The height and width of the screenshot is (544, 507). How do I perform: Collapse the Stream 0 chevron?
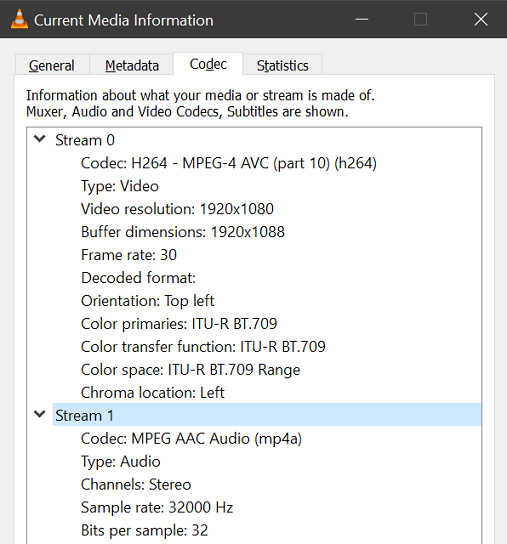tap(40, 139)
